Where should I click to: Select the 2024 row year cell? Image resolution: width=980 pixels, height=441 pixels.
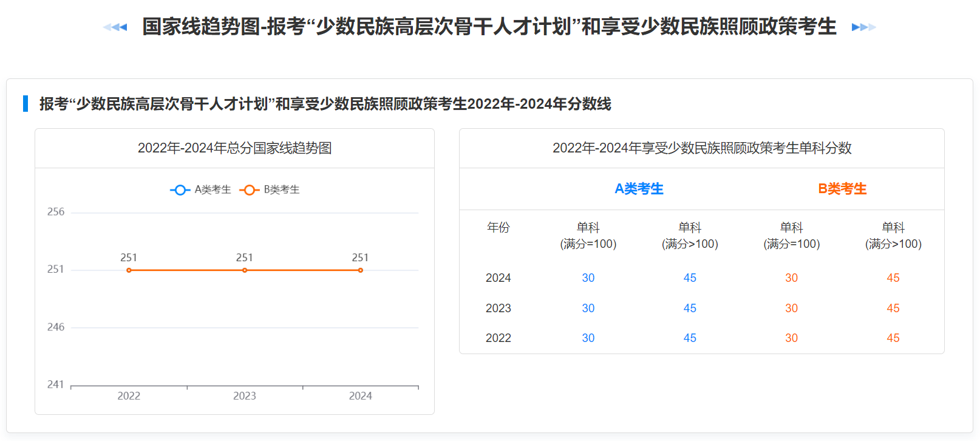499,278
